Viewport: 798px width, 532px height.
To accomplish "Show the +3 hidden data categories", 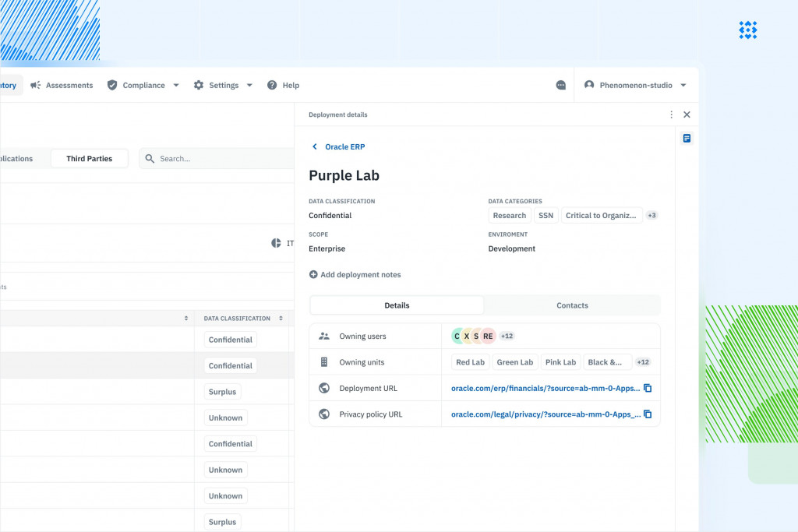I will click(651, 215).
